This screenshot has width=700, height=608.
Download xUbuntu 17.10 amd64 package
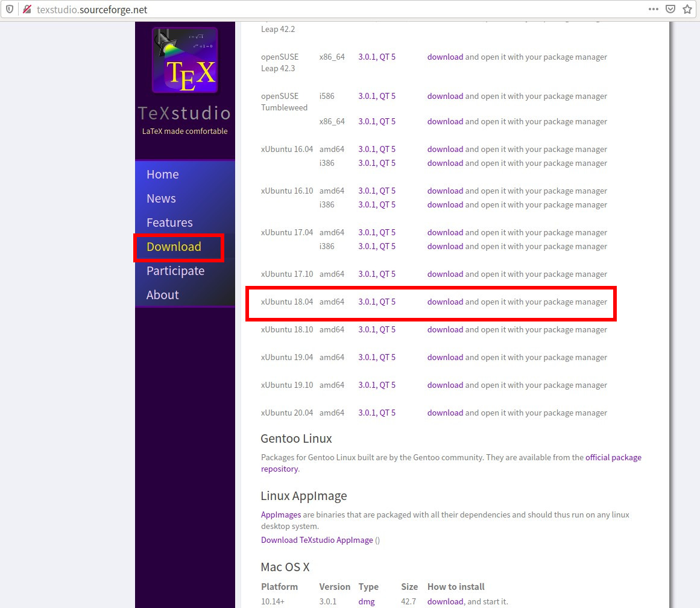(x=445, y=274)
